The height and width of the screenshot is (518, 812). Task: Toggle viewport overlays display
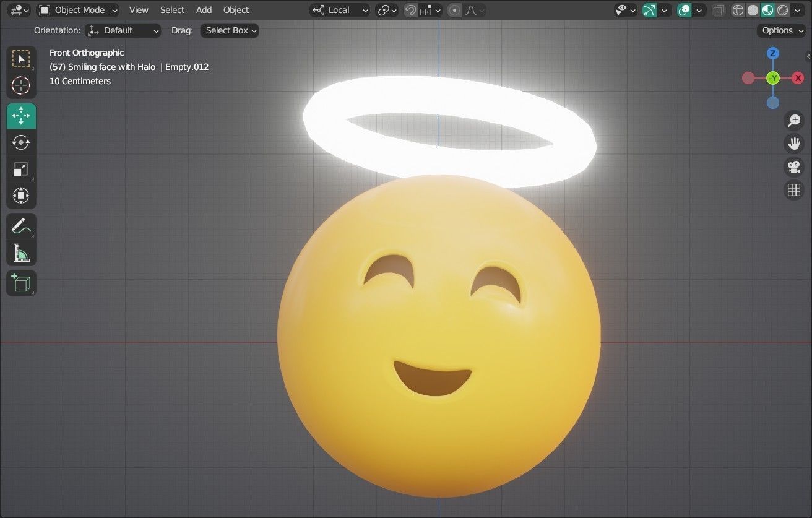684,10
